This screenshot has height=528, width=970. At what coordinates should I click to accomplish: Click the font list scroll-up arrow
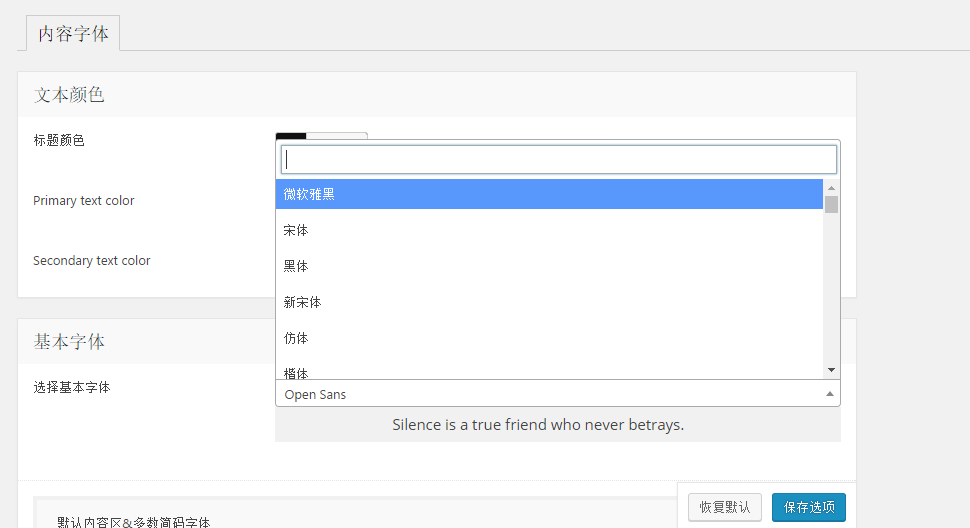point(831,187)
